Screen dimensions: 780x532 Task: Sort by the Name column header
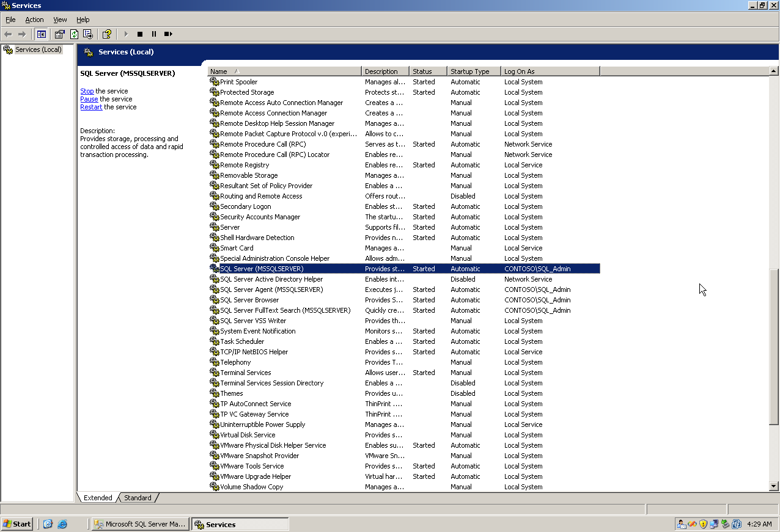point(285,71)
